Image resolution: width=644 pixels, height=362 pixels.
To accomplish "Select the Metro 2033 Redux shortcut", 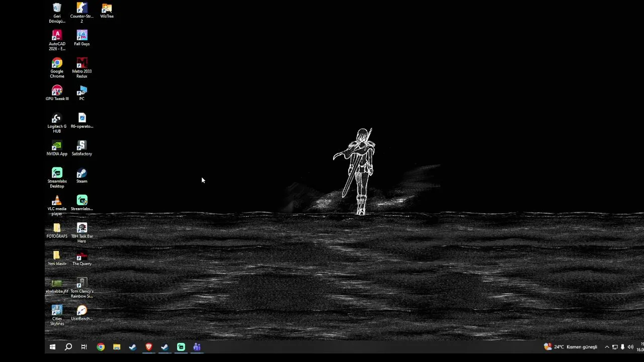I will (x=82, y=68).
